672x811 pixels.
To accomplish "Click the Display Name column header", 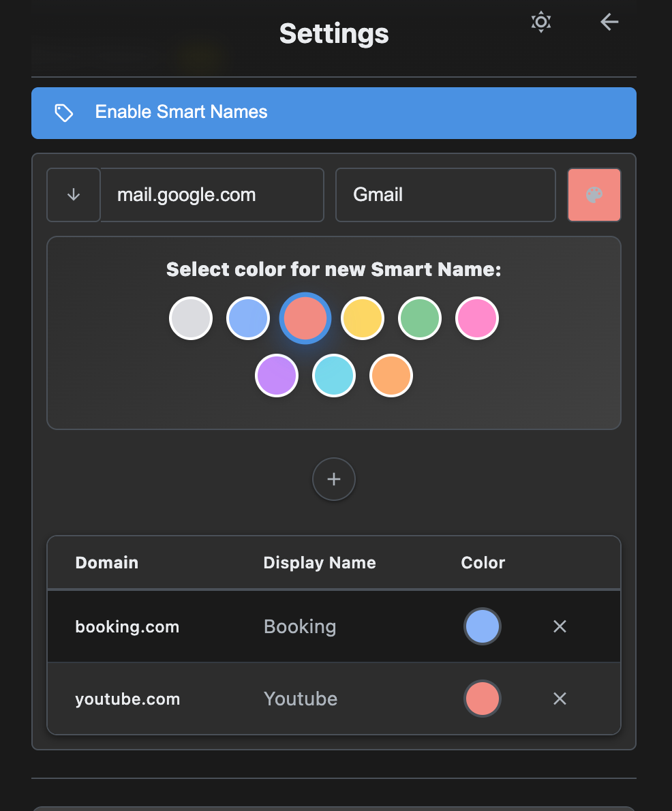I will 319,562.
